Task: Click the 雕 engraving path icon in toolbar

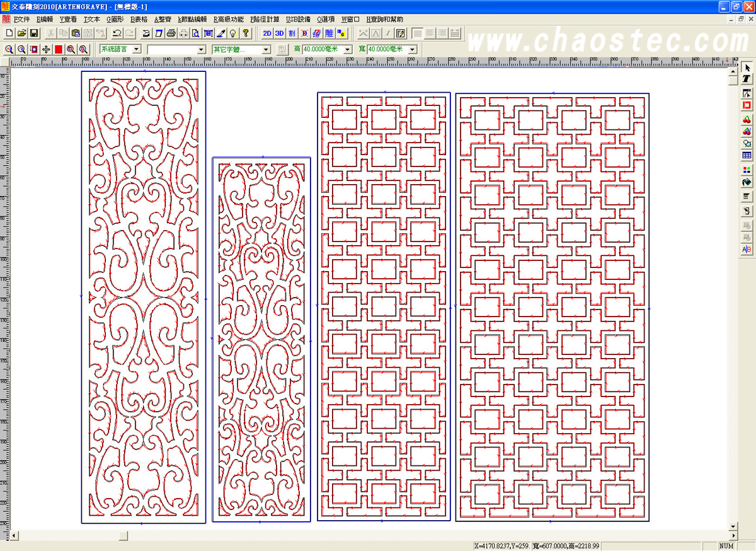Action: [x=329, y=33]
